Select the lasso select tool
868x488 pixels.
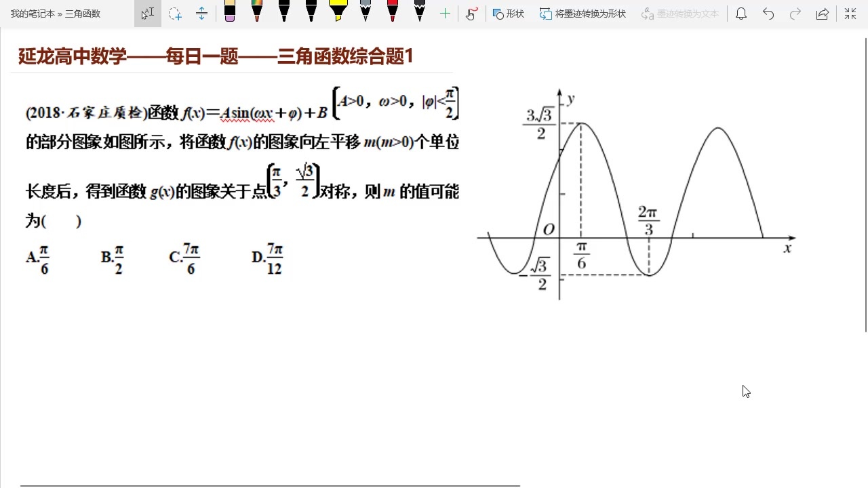point(175,14)
